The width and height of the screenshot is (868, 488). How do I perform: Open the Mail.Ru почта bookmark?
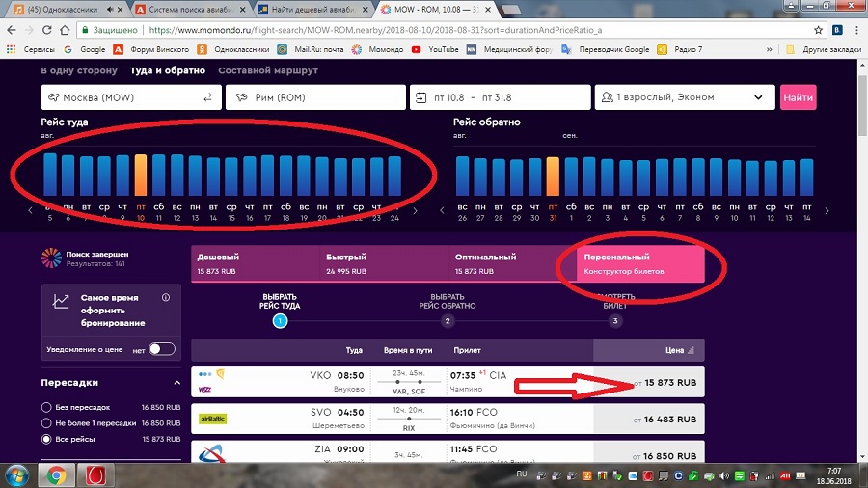pos(312,49)
